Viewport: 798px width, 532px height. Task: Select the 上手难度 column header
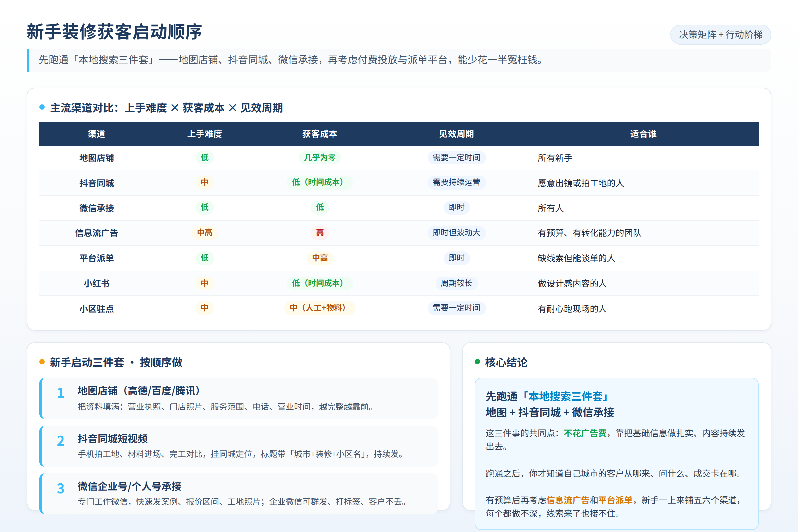[204, 134]
